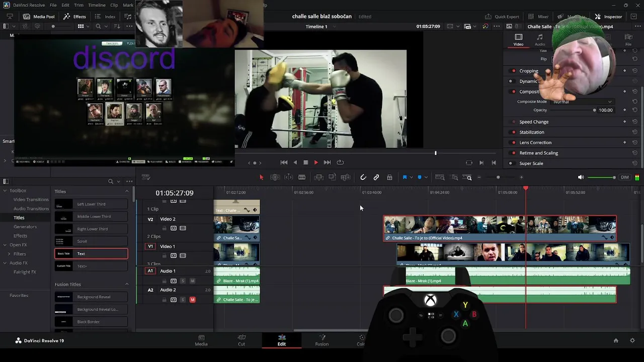Open effects search options dropdown arrow
The width and height of the screenshot is (644, 362).
pos(118,182)
